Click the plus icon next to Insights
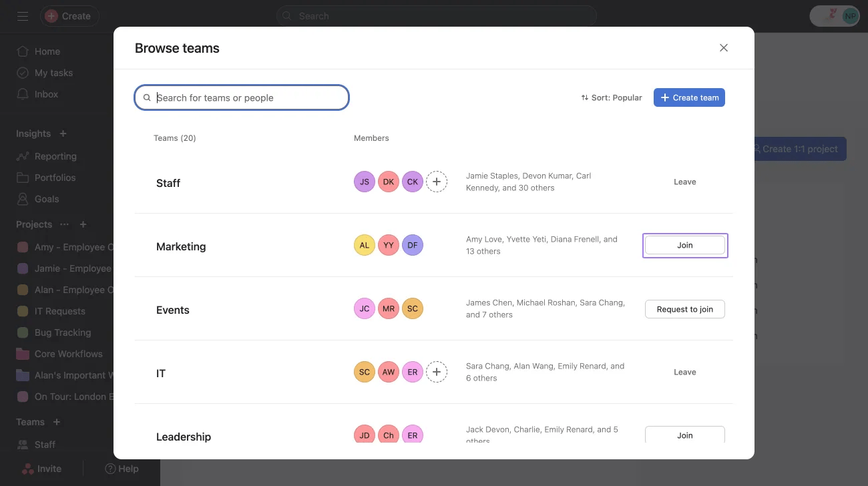868x486 pixels. [63, 134]
